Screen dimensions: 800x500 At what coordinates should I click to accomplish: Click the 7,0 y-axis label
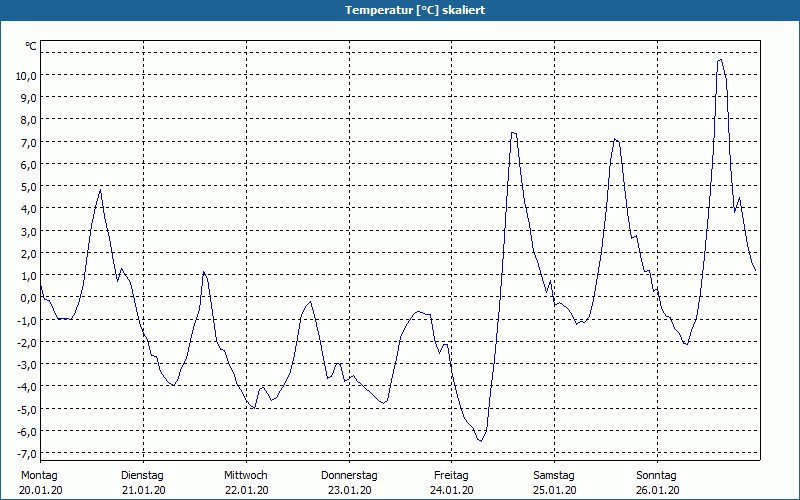[x=29, y=142]
